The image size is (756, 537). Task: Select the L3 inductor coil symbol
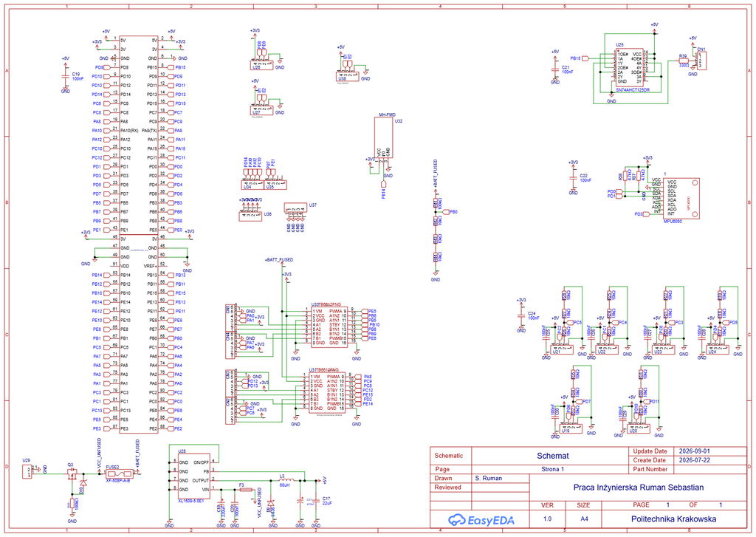(x=287, y=480)
